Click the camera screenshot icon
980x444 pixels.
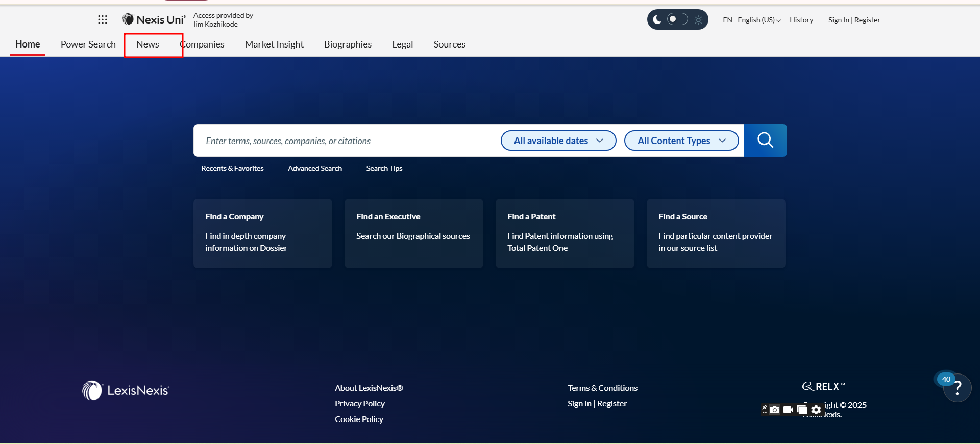775,410
